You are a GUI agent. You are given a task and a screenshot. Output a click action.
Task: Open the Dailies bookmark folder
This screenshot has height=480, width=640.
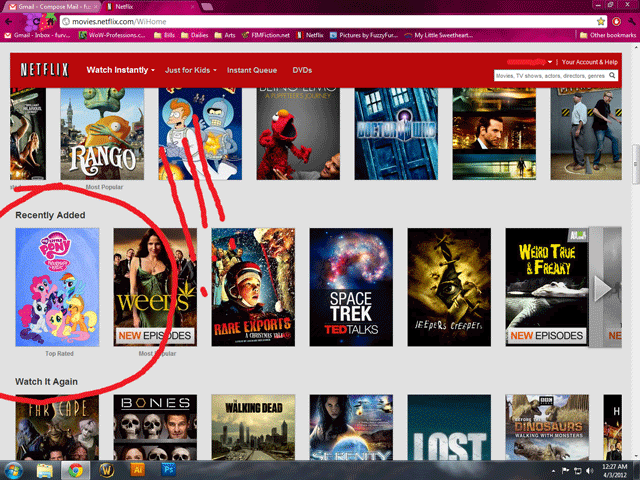194,36
